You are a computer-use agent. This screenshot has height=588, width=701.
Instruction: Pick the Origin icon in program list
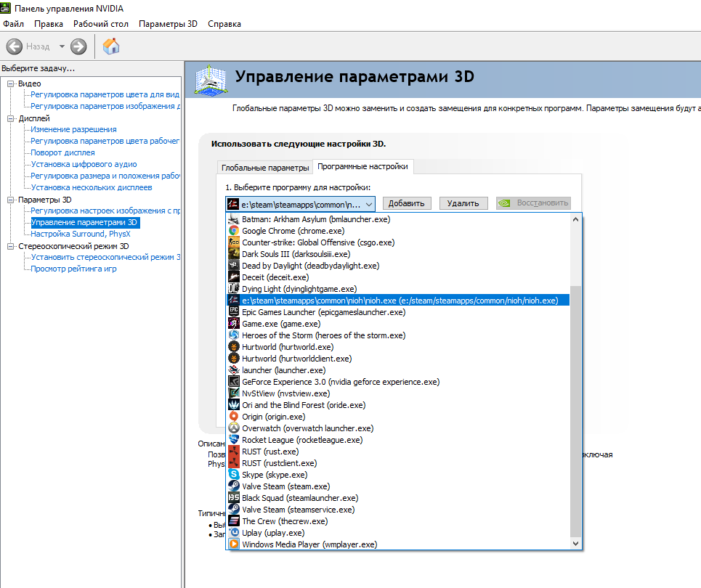click(234, 417)
